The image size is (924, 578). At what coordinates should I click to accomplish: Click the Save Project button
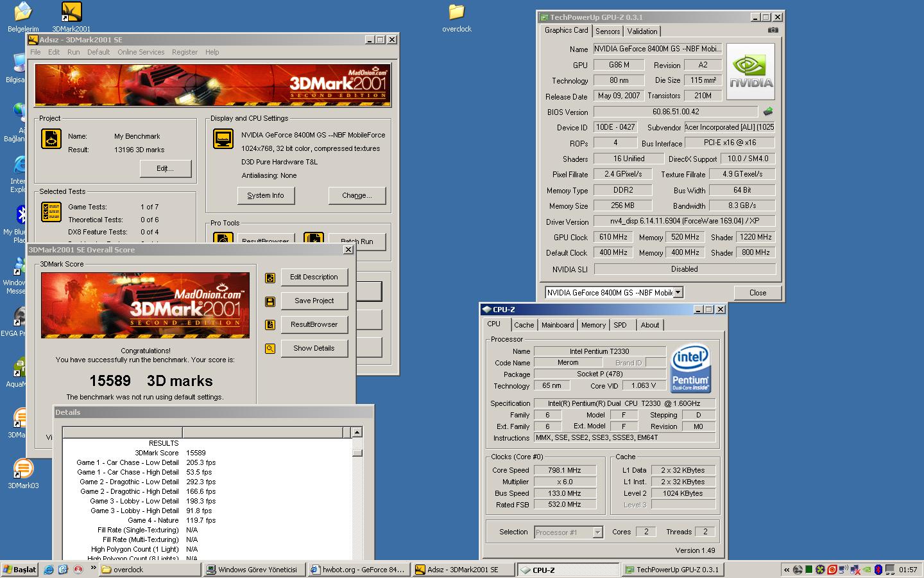pyautogui.click(x=314, y=301)
